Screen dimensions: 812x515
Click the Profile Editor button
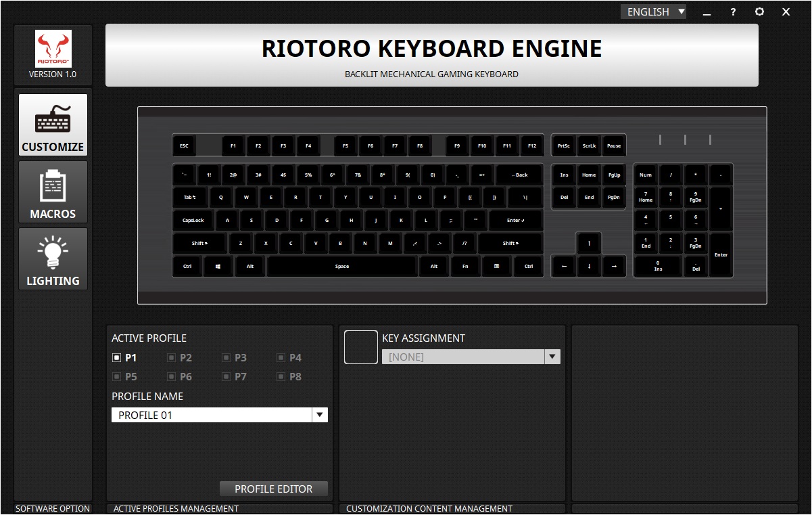(273, 489)
